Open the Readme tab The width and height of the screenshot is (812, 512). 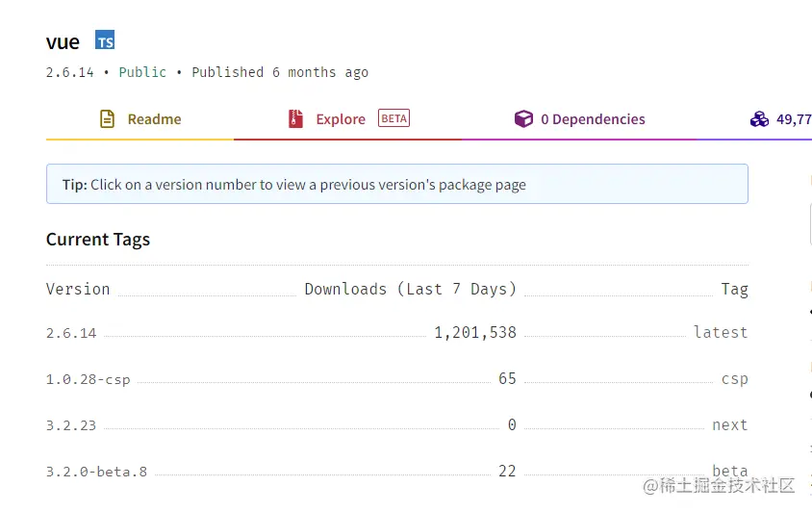point(140,119)
